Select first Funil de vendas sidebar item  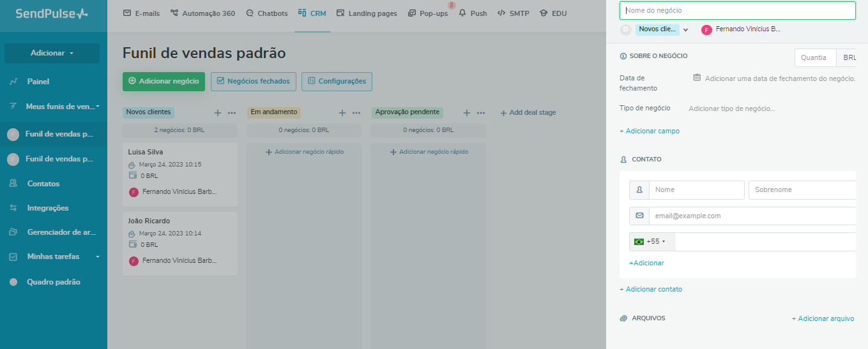pyautogui.click(x=54, y=134)
